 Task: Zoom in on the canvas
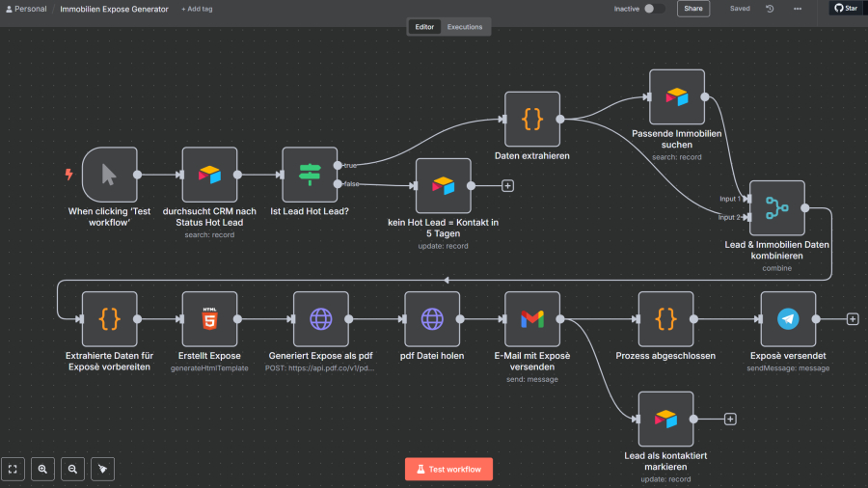pos(42,469)
